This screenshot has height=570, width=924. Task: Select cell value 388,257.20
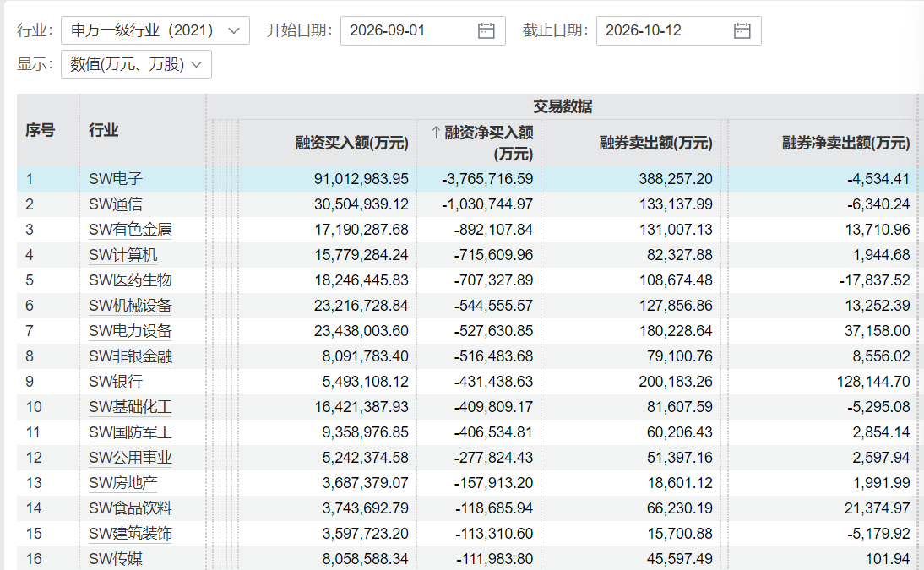676,179
